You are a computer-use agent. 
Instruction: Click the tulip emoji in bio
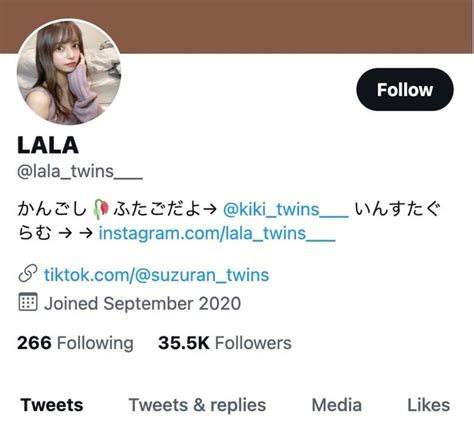[x=101, y=209]
